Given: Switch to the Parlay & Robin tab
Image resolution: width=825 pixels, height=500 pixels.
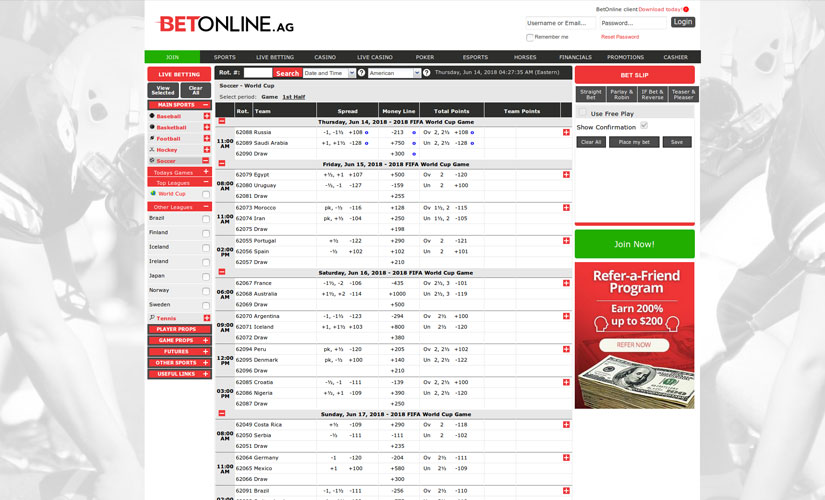Looking at the screenshot, I should click(x=621, y=94).
